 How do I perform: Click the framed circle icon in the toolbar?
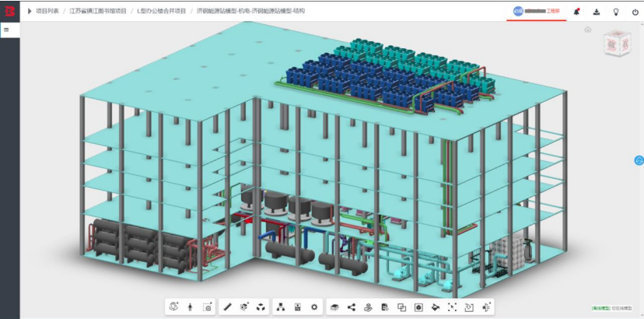[x=418, y=307]
